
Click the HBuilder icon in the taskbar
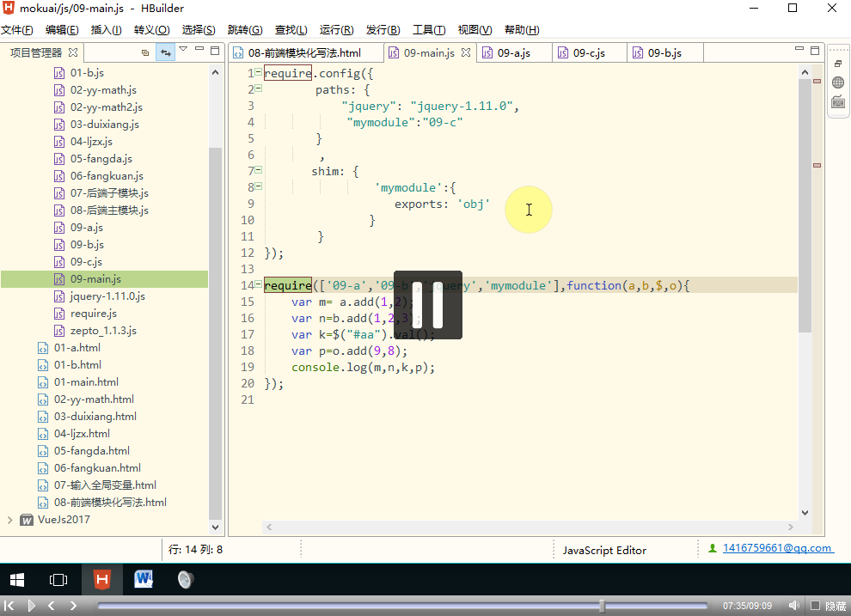pos(101,580)
